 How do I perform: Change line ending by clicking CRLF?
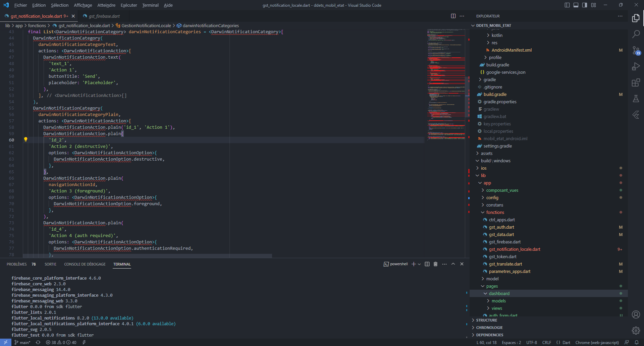coord(546,342)
